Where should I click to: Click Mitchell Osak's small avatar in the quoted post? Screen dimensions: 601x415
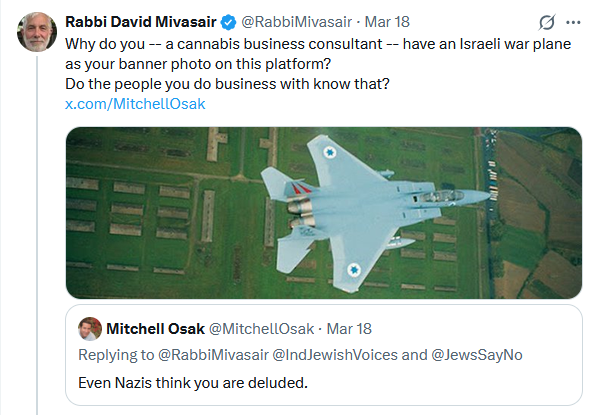tap(90, 329)
